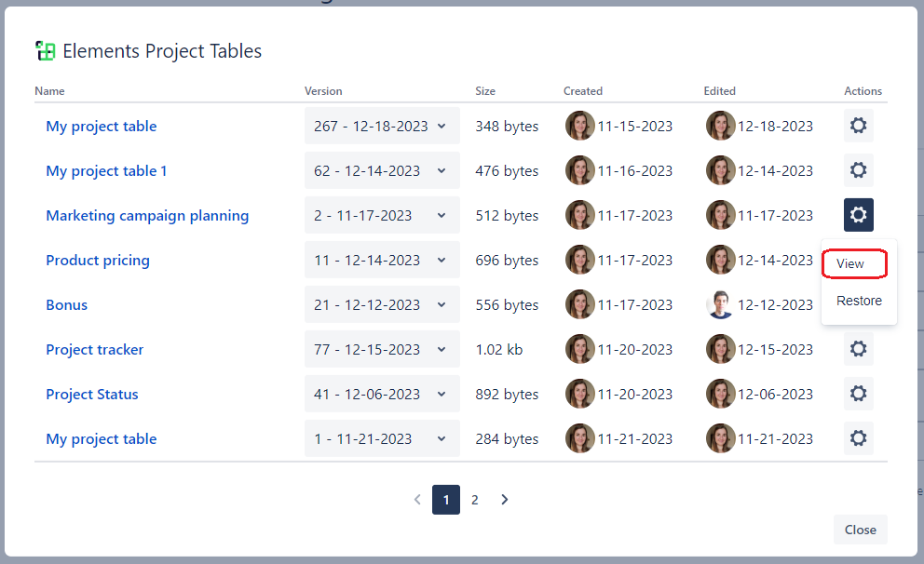Expand version dropdown showing 267 - 12-18-2023
924x564 pixels.
click(381, 126)
